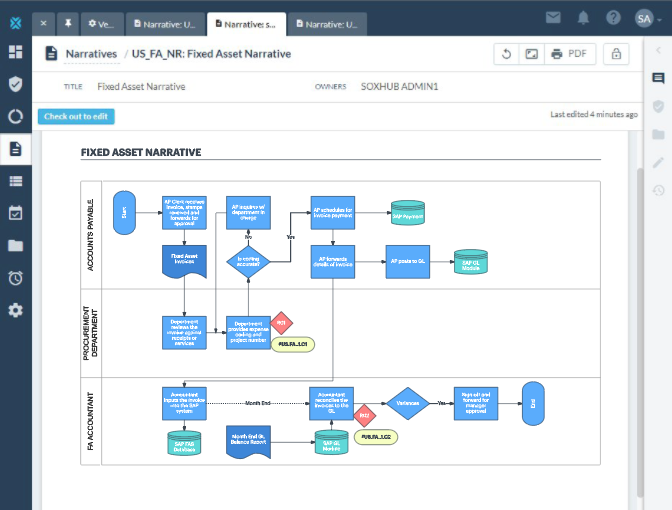Click the lock icon button
672x510 pixels.
(616, 54)
